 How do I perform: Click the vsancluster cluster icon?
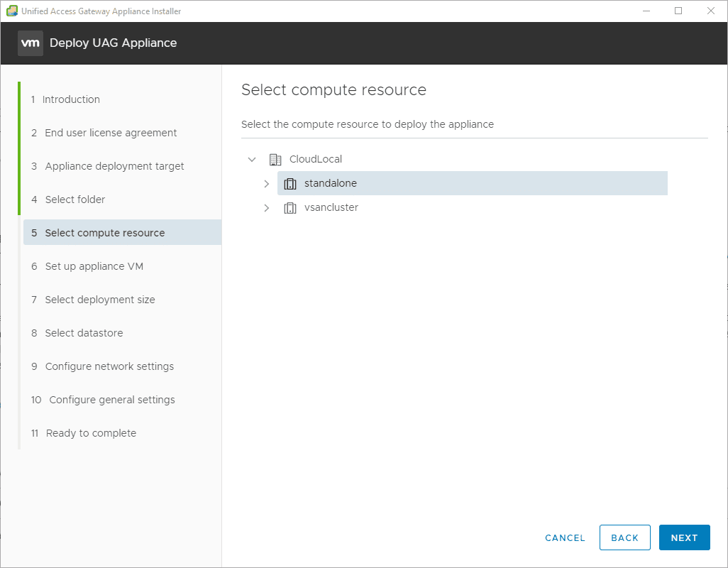[289, 207]
